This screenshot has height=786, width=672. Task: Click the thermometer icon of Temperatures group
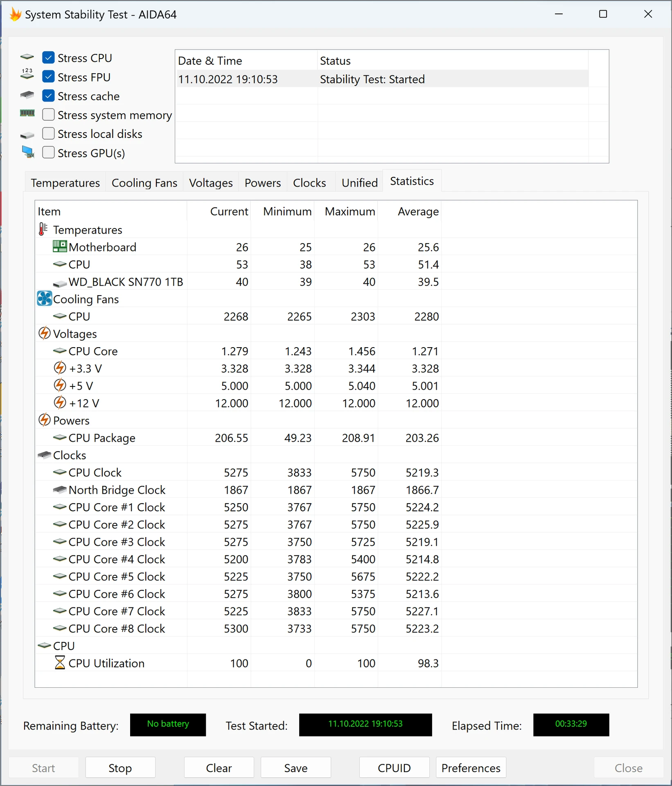click(43, 229)
